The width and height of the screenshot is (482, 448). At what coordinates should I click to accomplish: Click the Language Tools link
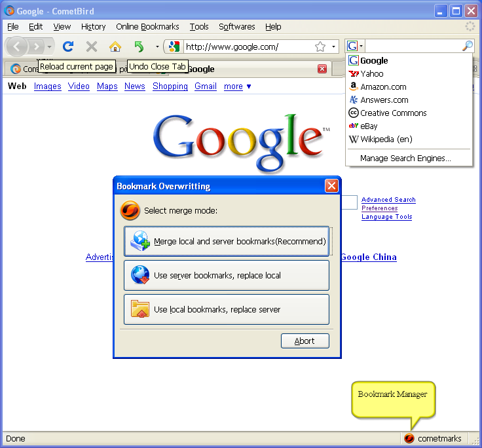[x=386, y=217]
